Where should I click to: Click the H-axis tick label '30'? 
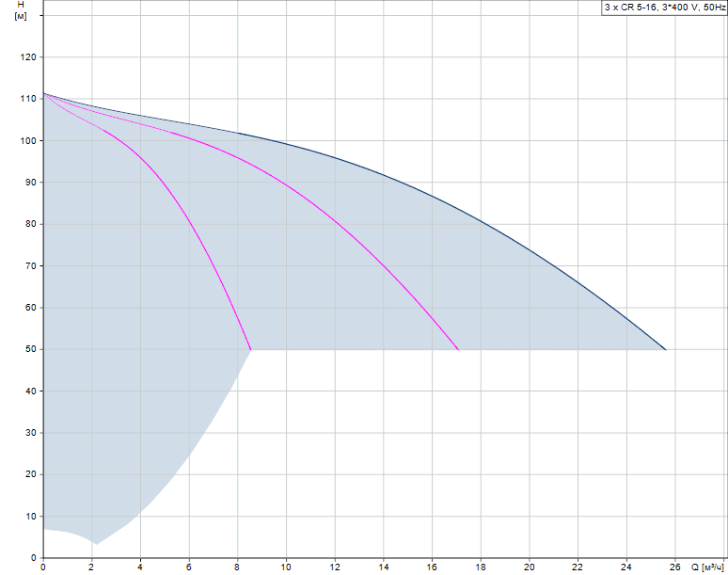(31, 432)
